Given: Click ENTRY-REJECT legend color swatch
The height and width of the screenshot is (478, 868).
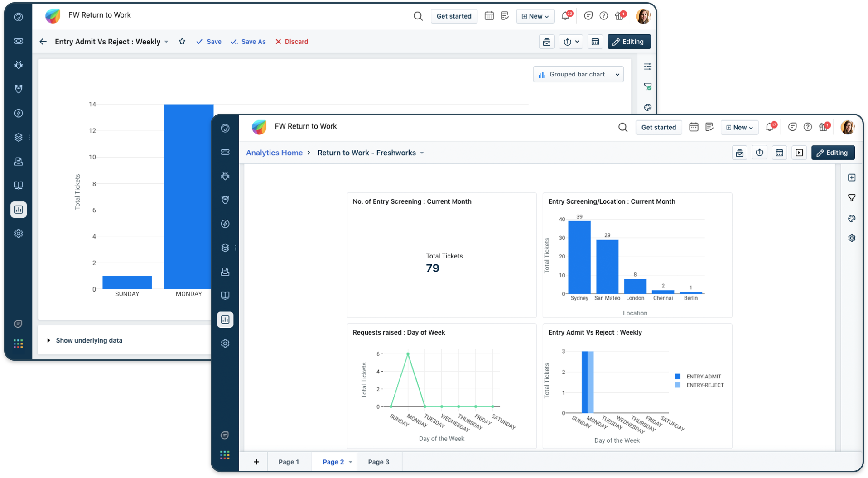Looking at the screenshot, I should click(x=678, y=385).
